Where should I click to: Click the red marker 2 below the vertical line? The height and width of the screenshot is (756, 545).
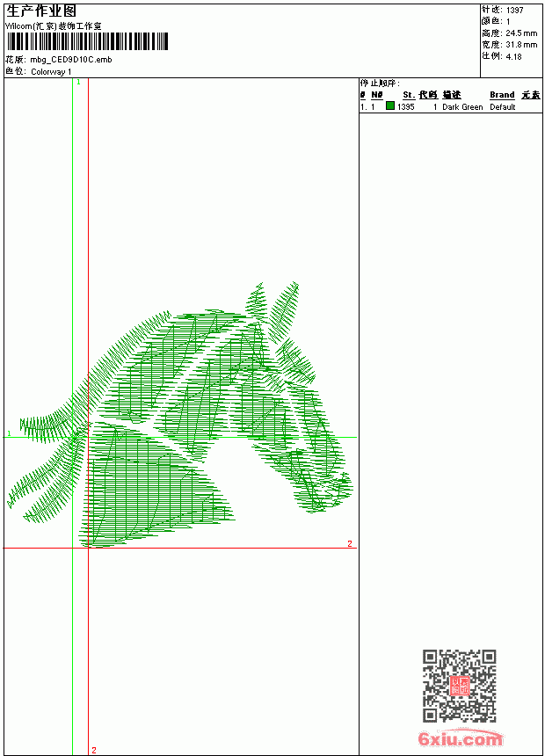point(94,750)
